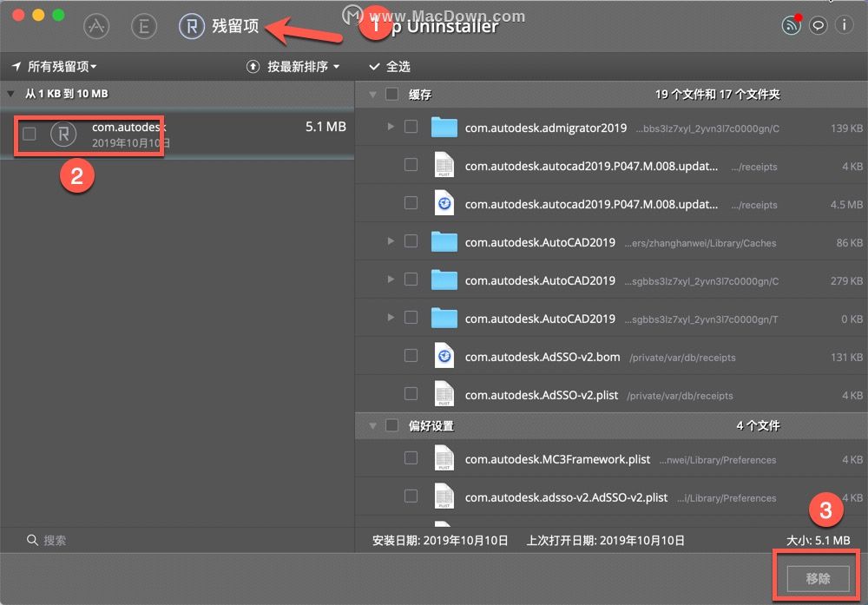This screenshot has height=605, width=868.
Task: Check the com.autodesk item in the left list
Action: point(30,134)
